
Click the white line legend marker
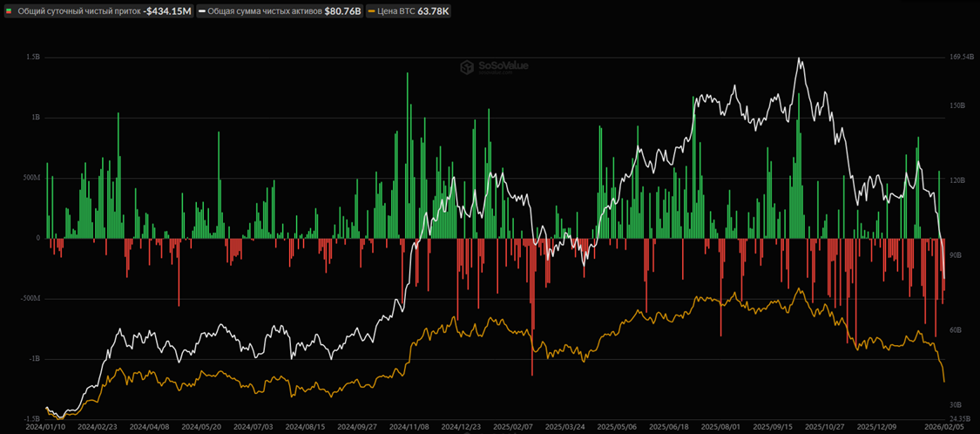pos(200,10)
